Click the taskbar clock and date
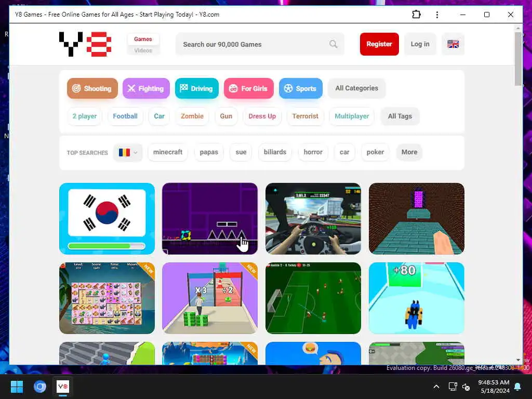 (x=494, y=387)
